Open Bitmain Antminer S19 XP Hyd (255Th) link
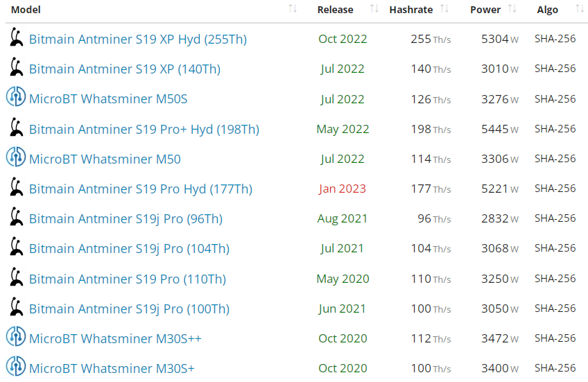 [x=138, y=39]
